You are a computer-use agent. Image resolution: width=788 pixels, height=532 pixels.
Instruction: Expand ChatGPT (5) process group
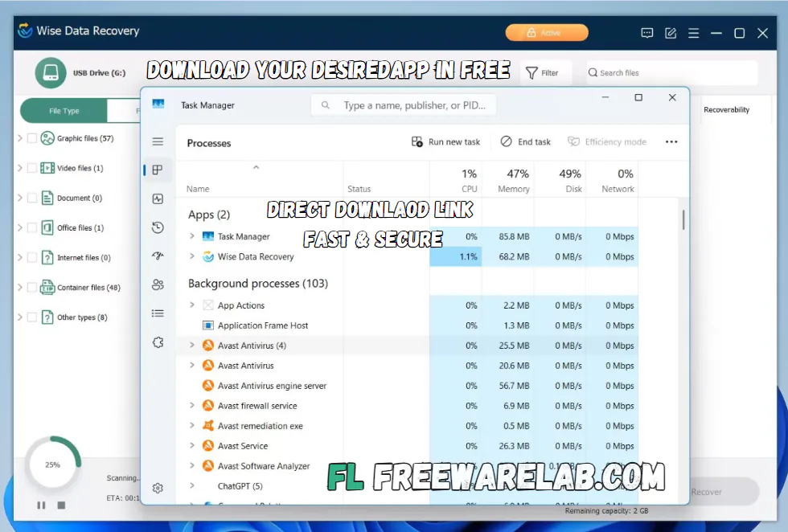[x=192, y=485]
